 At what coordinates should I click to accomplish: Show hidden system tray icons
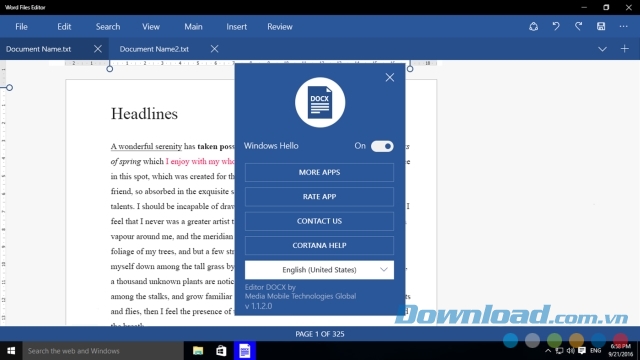[x=548, y=351]
